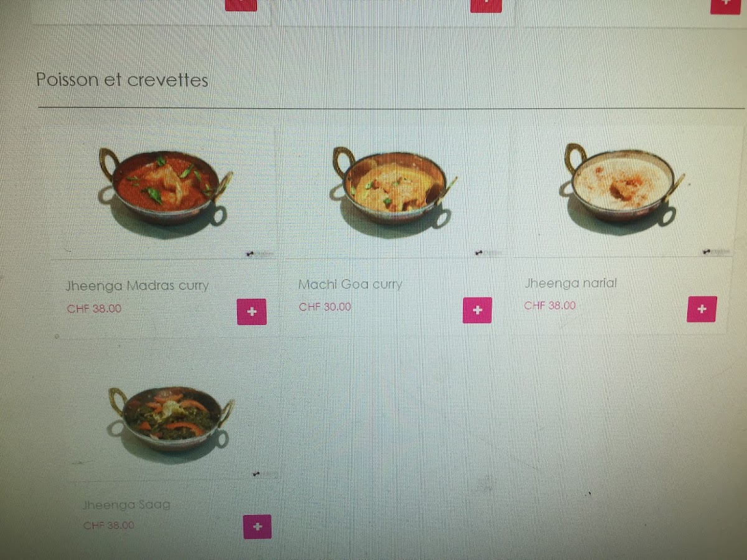Add Jheenga Madras curry with plus button
This screenshot has width=747, height=560.
(x=251, y=312)
